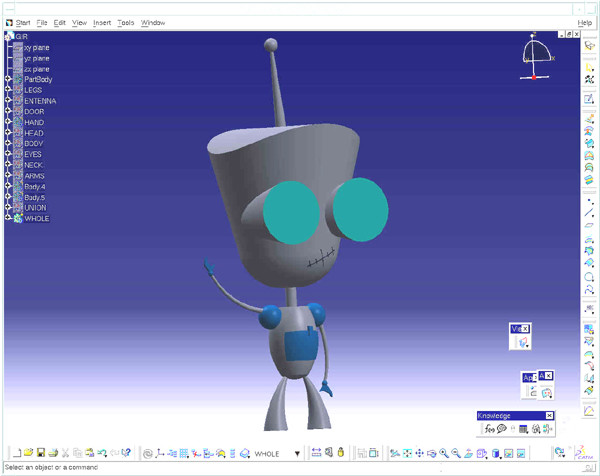Select the Circle tool in right toolbar
This screenshot has height=476, width=600.
[589, 277]
